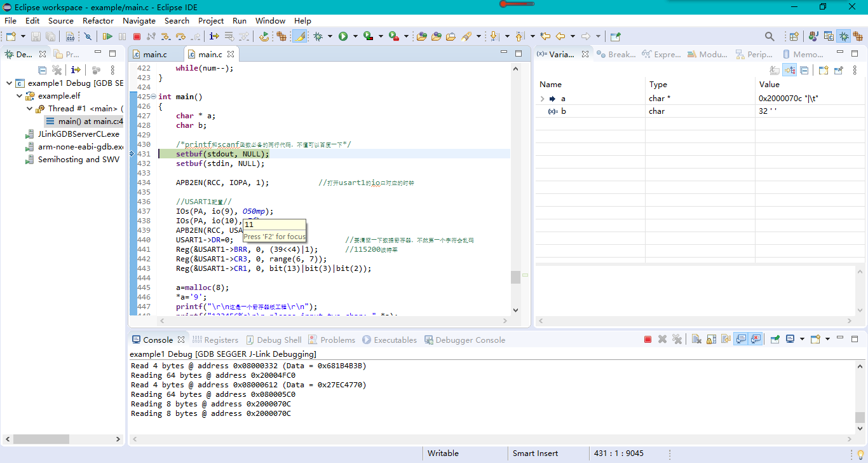Switch to the Debug perspective bug icon

click(x=844, y=36)
